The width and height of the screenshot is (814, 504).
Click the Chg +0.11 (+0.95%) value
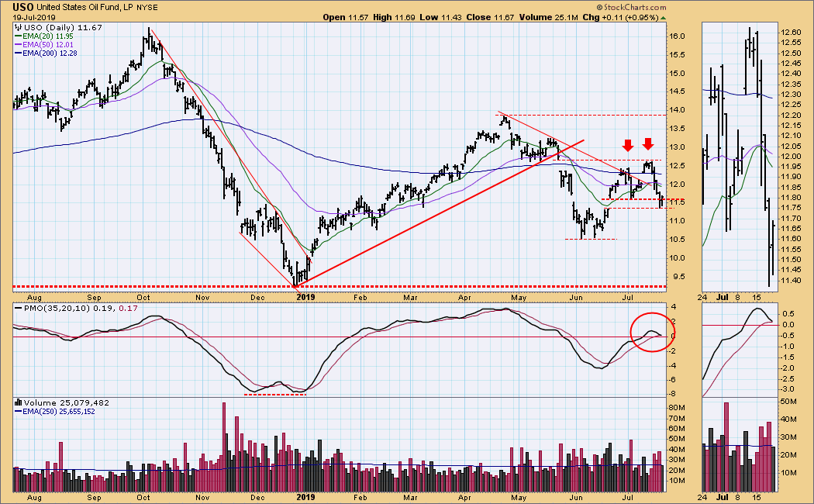pos(621,17)
